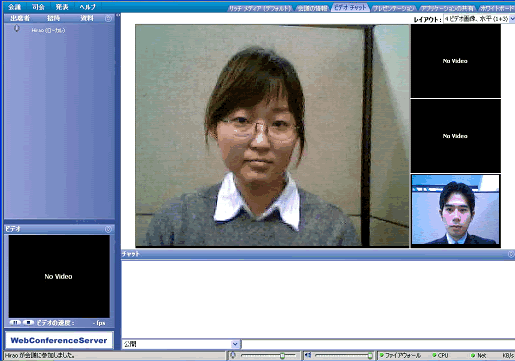
Task: Collapse the チャット panel with its round icon
Action: click(x=511, y=254)
